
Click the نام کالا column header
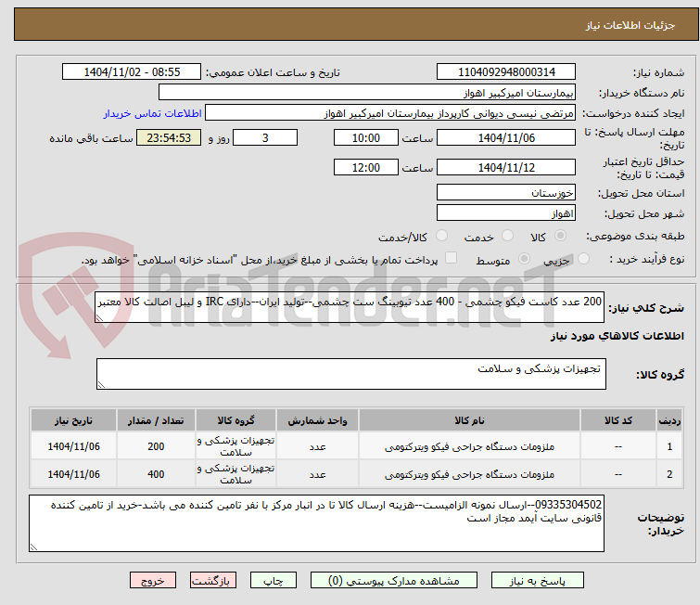click(469, 420)
